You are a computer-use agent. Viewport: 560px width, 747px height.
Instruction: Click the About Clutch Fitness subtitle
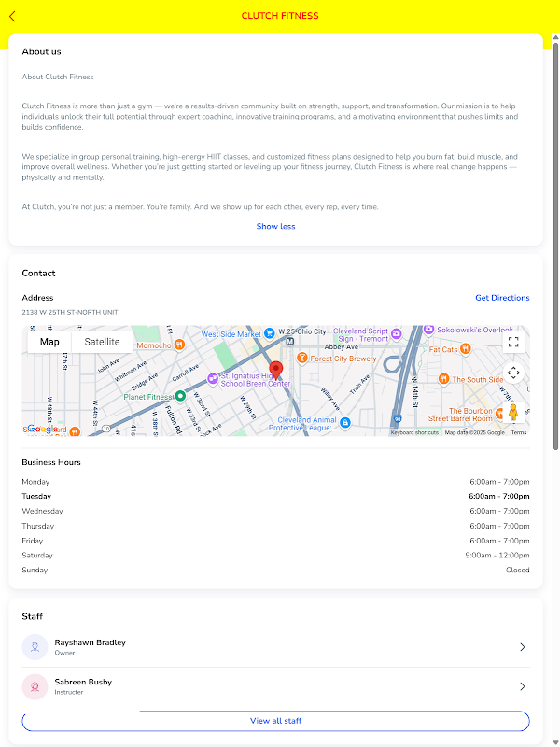point(58,77)
